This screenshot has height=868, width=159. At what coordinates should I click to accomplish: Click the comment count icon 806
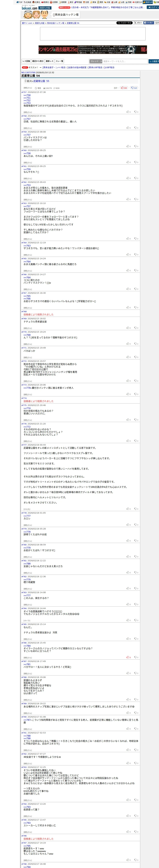coord(57,88)
